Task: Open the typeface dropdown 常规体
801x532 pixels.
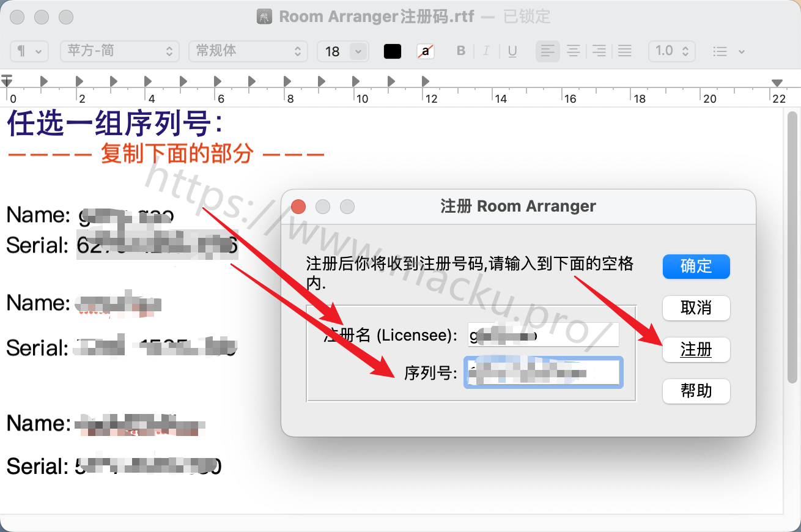Action: point(248,51)
